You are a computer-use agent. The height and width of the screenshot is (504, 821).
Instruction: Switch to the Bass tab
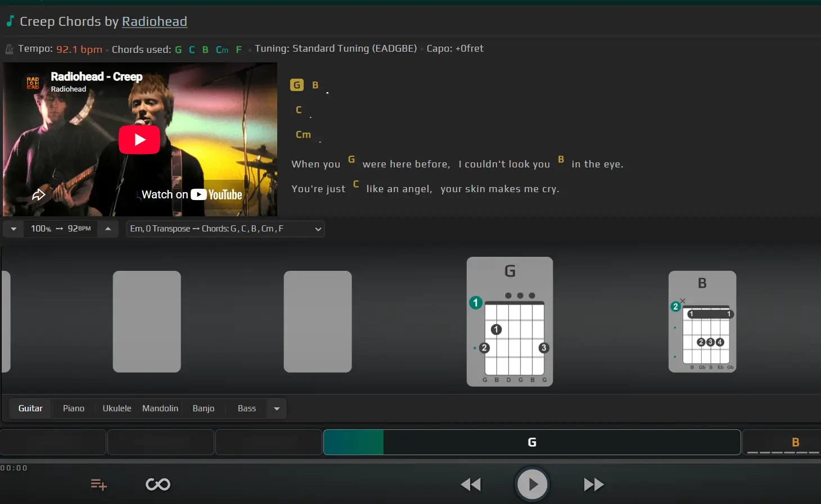pyautogui.click(x=247, y=408)
